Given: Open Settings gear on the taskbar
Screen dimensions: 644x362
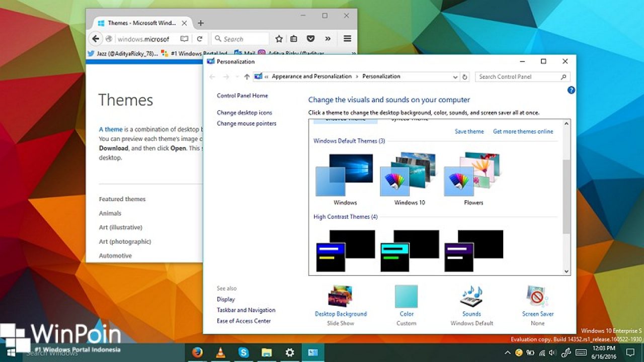Looking at the screenshot, I should pyautogui.click(x=290, y=352).
